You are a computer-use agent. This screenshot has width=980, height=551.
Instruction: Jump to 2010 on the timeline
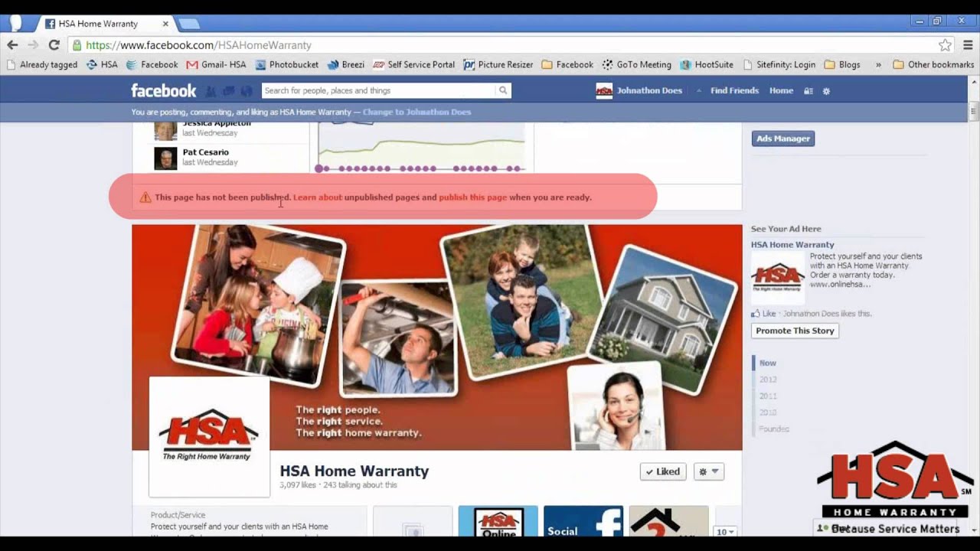click(x=767, y=412)
